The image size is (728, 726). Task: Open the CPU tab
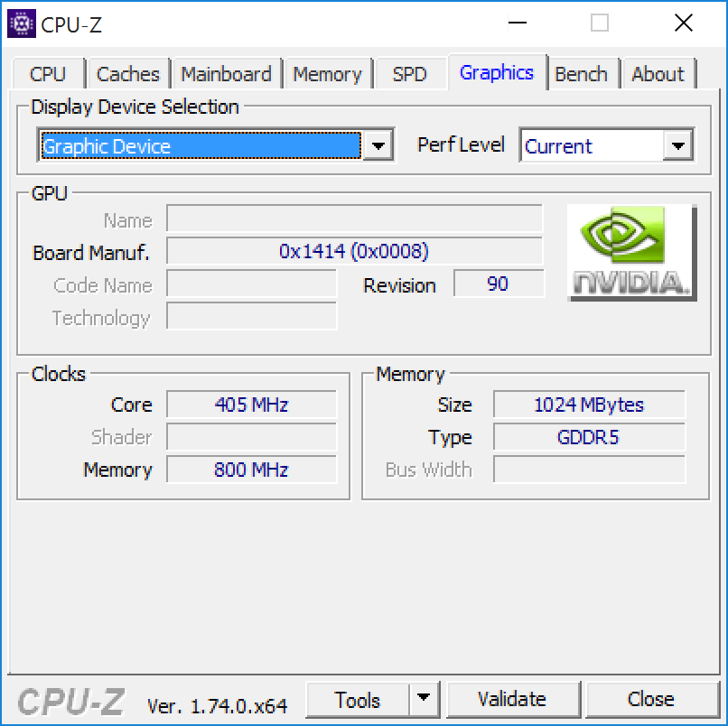(x=48, y=74)
